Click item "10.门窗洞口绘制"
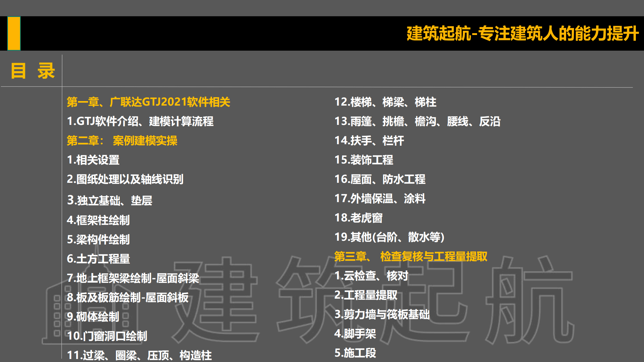Viewport: 644px width, 362px height. coord(107,336)
